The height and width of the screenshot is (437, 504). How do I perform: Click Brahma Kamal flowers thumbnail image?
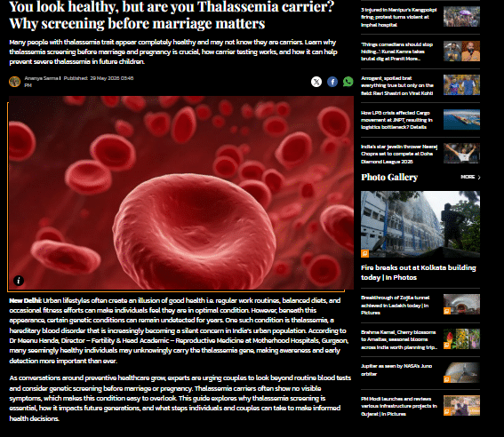point(461,338)
